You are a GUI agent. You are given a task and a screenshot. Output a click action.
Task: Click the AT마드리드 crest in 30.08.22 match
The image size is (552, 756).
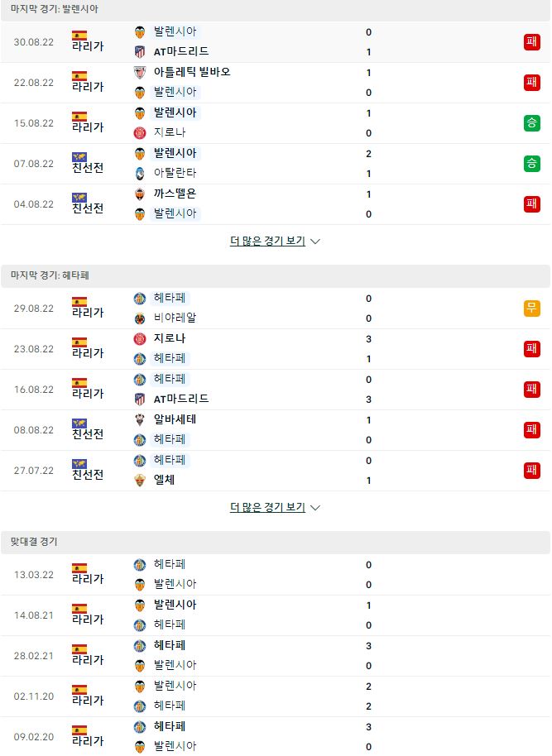[x=139, y=51]
